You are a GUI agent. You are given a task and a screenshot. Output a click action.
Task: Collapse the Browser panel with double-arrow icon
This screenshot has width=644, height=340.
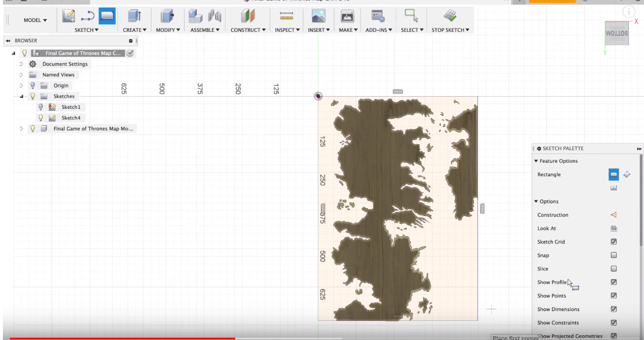[x=8, y=41]
